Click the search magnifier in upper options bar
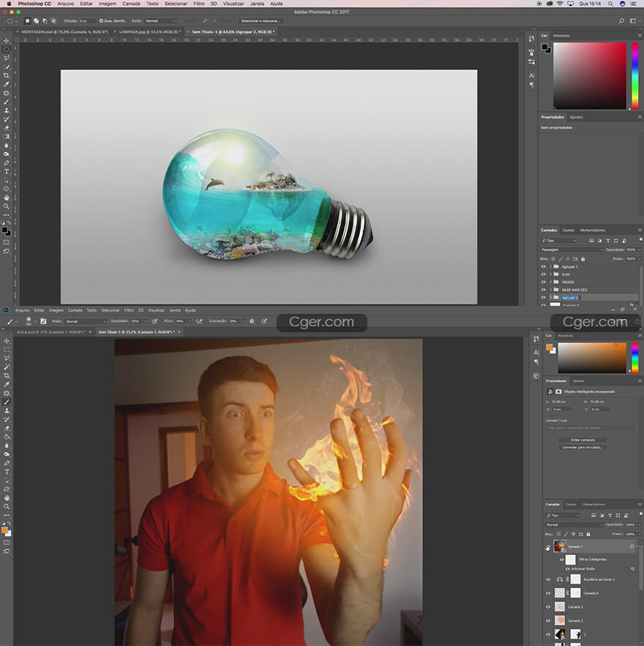644x646 pixels. pyautogui.click(x=621, y=21)
